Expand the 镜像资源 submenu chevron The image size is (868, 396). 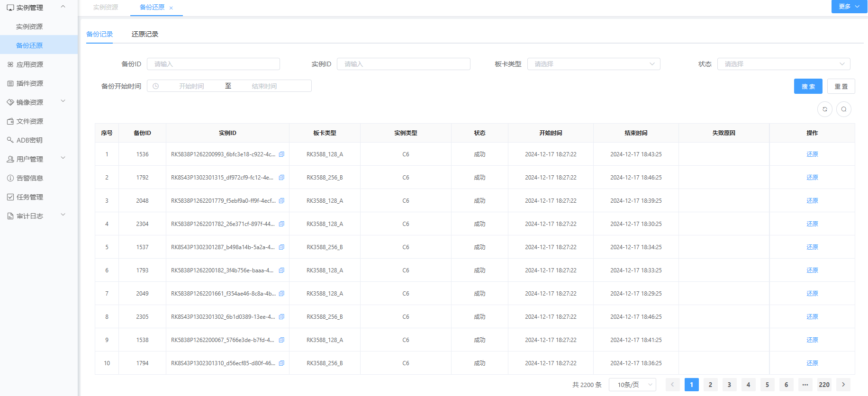click(x=63, y=101)
